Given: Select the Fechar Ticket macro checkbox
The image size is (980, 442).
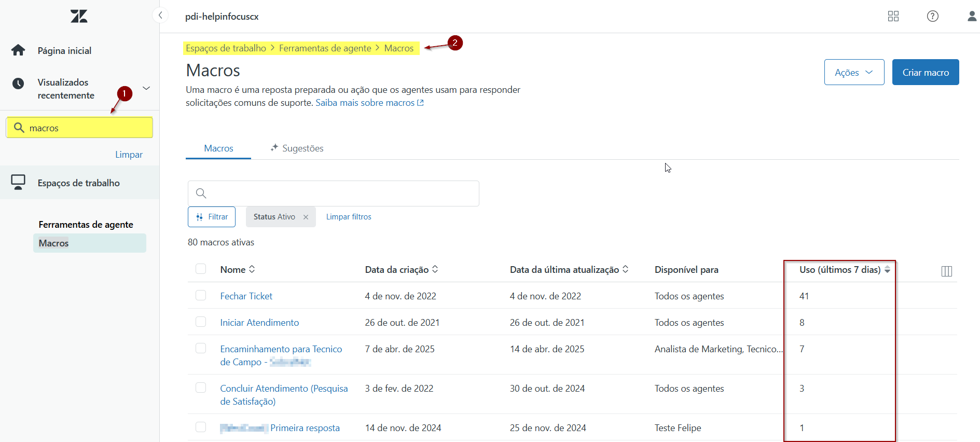Looking at the screenshot, I should (201, 295).
